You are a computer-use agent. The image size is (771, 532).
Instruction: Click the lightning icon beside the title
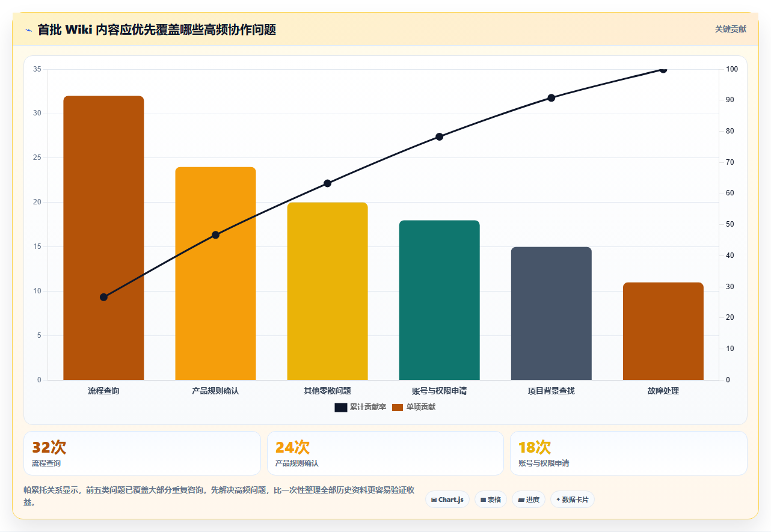[28, 30]
